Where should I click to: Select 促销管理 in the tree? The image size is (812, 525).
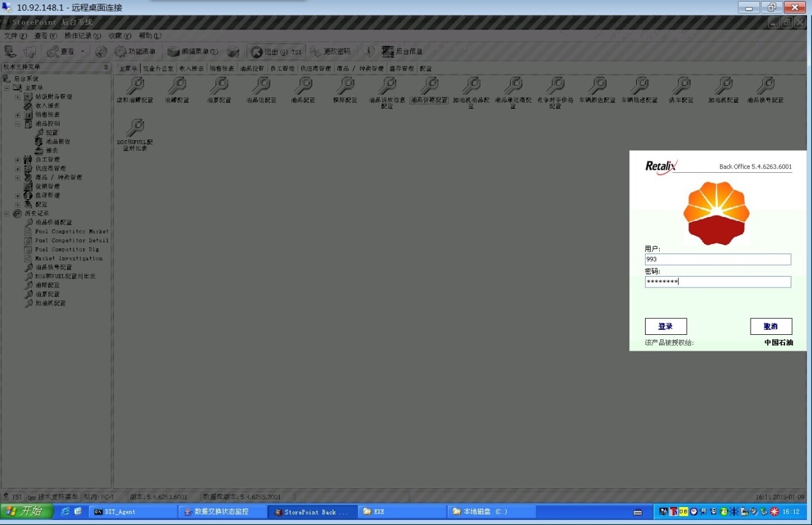47,186
